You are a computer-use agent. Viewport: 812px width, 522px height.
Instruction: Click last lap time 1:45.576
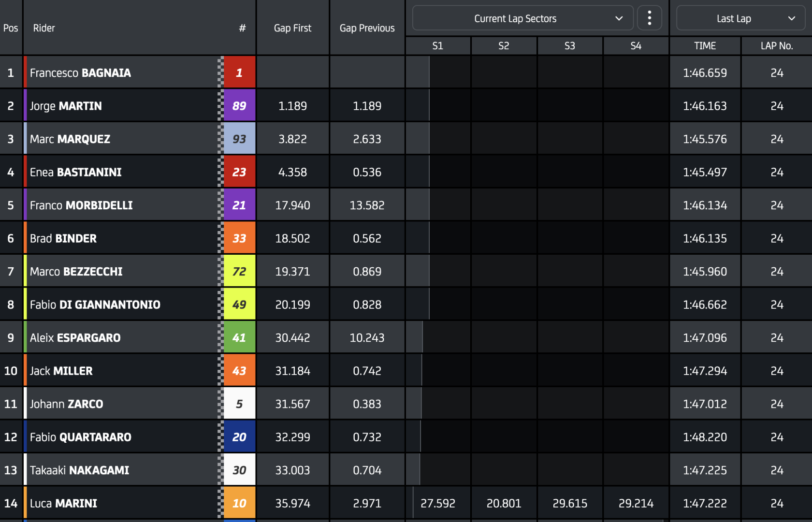pos(705,139)
